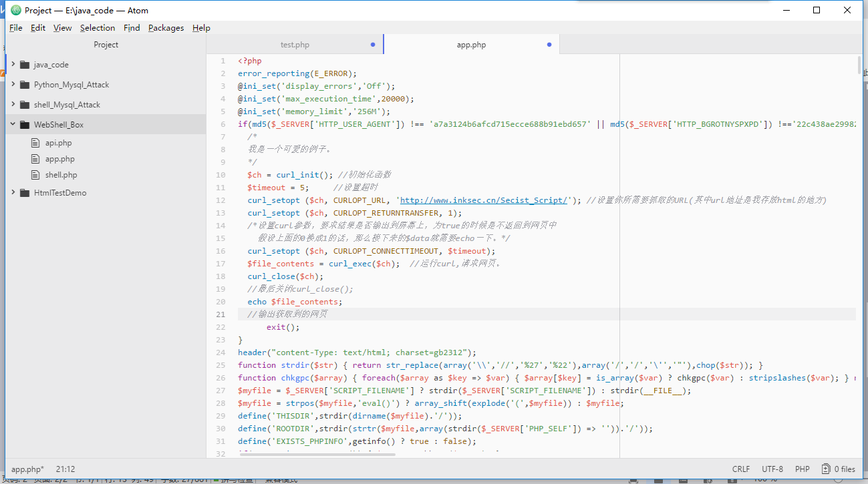Click the Atom app icon in title bar

pos(16,10)
